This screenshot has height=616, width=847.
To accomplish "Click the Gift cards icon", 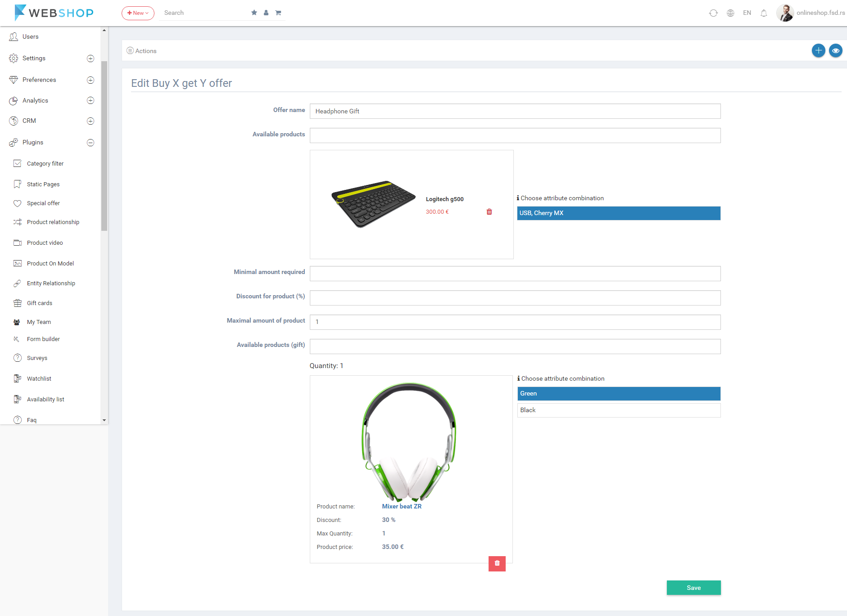I will click(18, 303).
